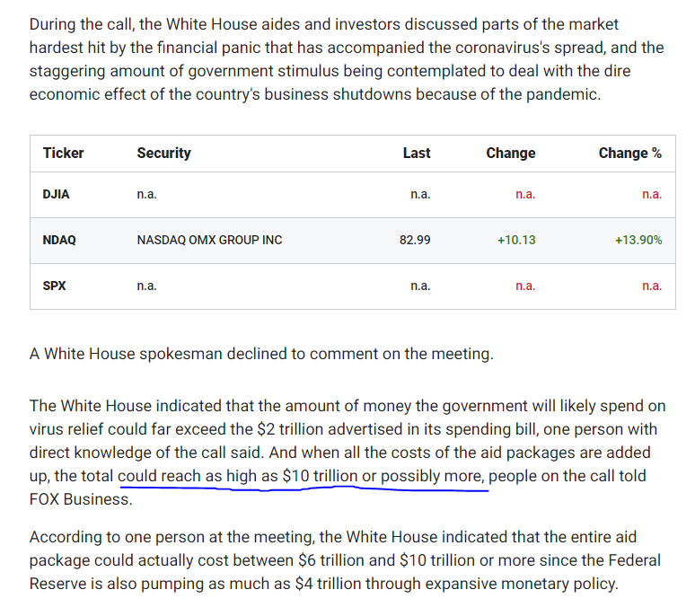
Task: Select the Last column header
Action: click(416, 153)
